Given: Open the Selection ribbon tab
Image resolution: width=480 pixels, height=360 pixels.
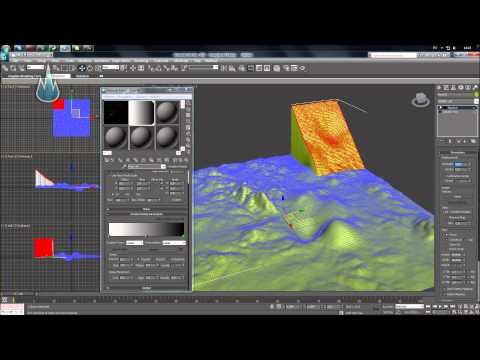Looking at the screenshot, I should coord(82,76).
